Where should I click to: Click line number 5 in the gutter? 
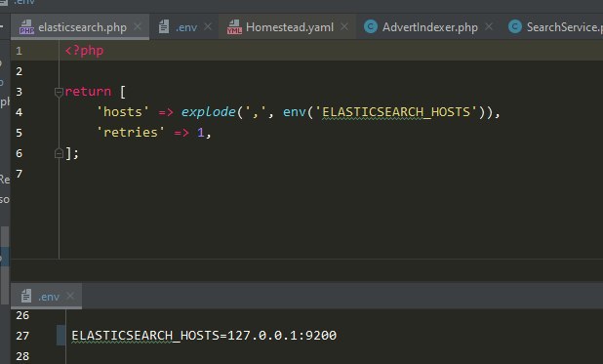click(x=19, y=133)
